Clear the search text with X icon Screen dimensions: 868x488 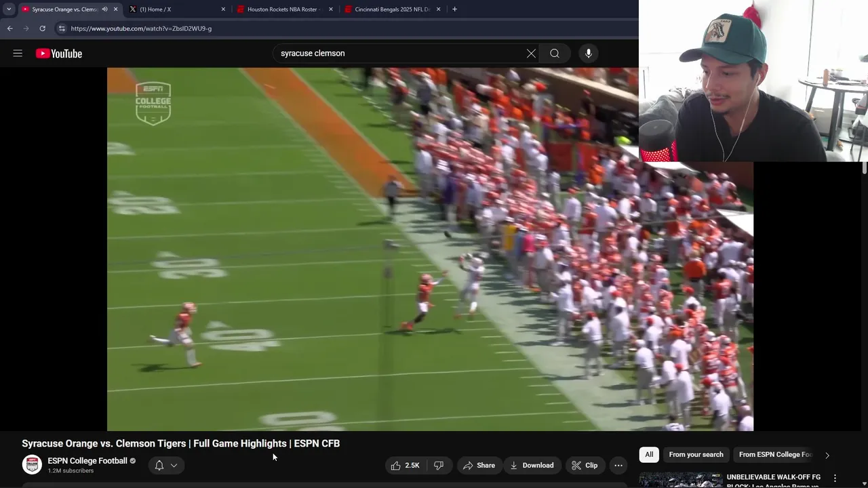[x=531, y=54]
